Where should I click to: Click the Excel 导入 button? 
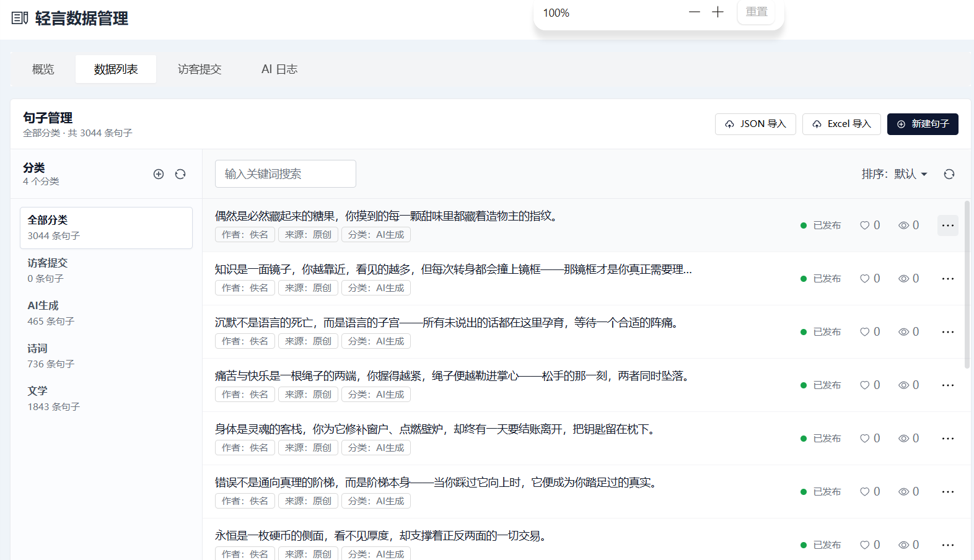pos(841,124)
